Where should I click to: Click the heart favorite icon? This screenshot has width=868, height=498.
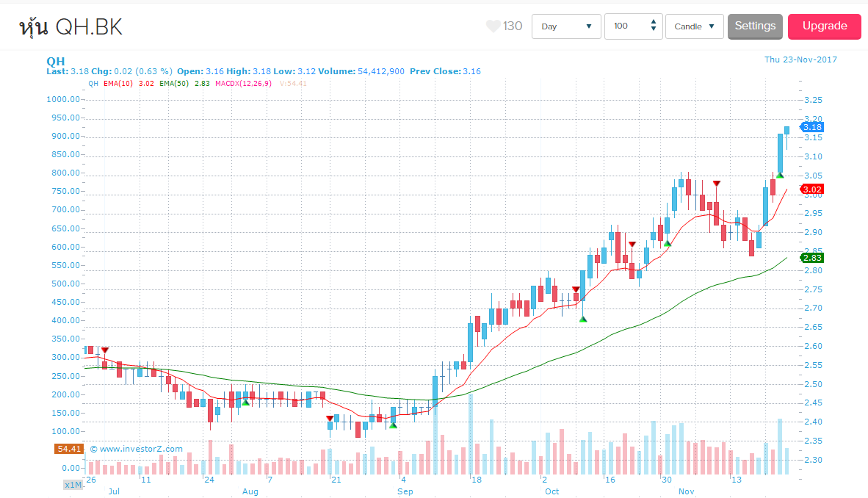(493, 26)
